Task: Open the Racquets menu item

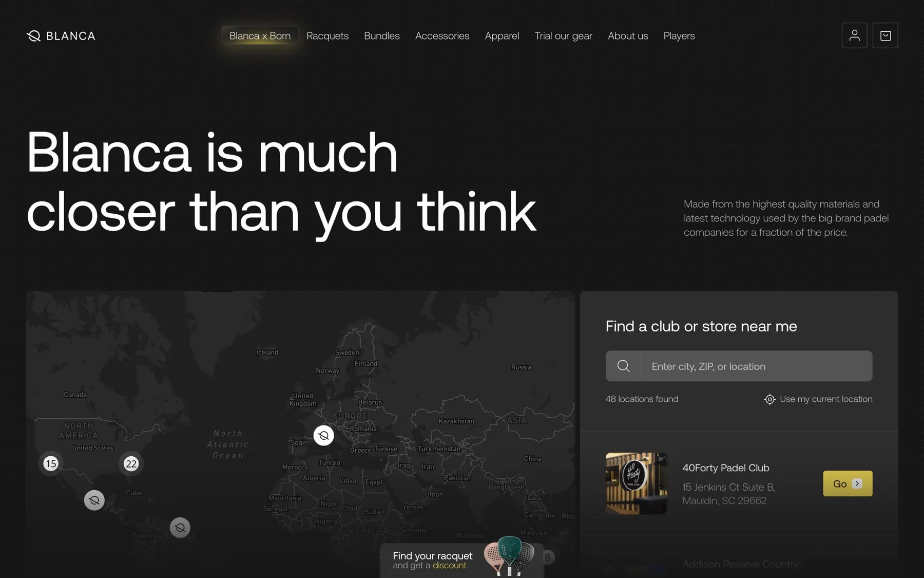Action: pyautogui.click(x=328, y=36)
